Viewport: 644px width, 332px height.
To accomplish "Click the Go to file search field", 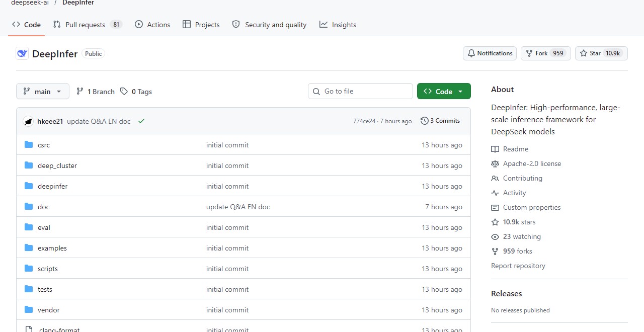I will pyautogui.click(x=360, y=91).
